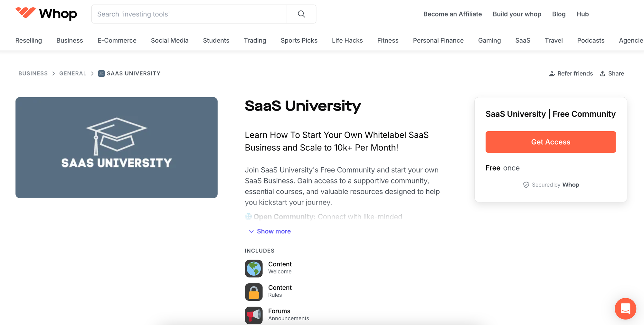Open the Trading category
This screenshot has width=644, height=325.
[x=255, y=40]
